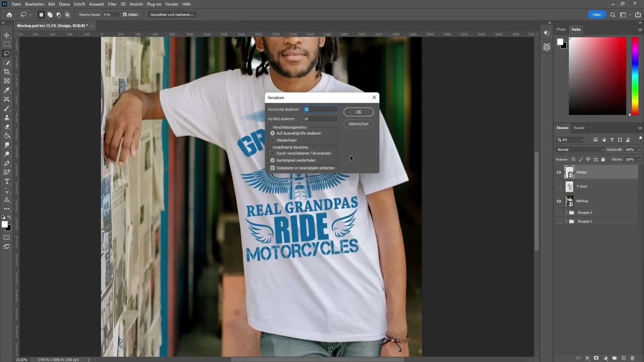Viewport: 644px width, 362px height.
Task: Click the Horizontal skalieren input field
Action: 320,109
